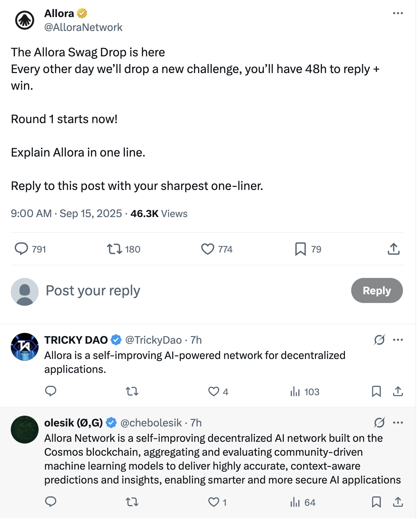Click the reply icon showing 791 replies

click(x=22, y=249)
